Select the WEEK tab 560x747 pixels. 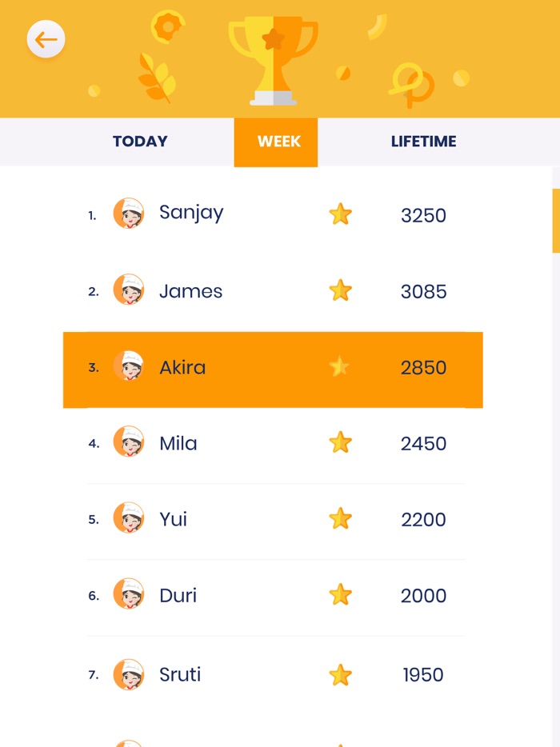click(276, 142)
